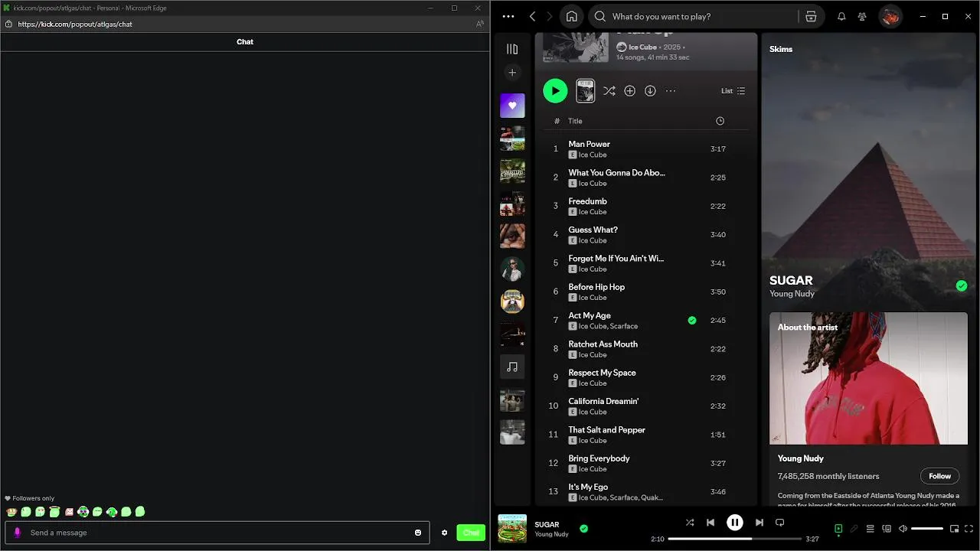Create a new playlist with plus button
The width and height of the screenshot is (980, 551).
512,73
